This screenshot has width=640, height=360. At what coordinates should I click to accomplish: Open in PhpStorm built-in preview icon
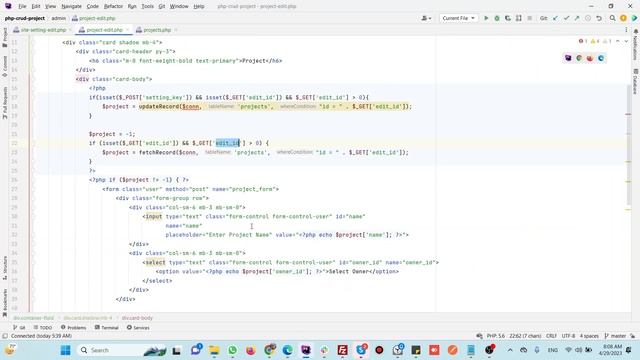(x=568, y=58)
